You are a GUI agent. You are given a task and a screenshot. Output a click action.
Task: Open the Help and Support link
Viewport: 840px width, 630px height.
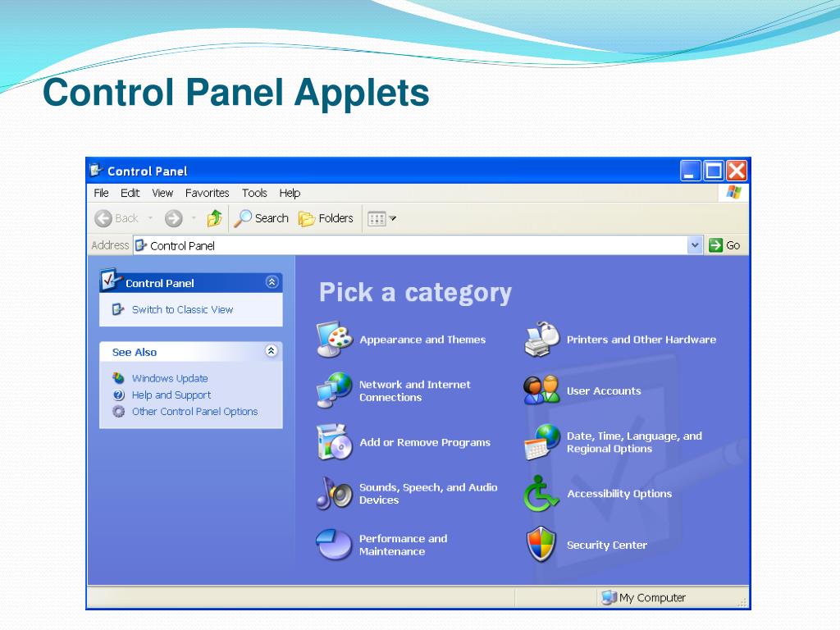[x=171, y=395]
